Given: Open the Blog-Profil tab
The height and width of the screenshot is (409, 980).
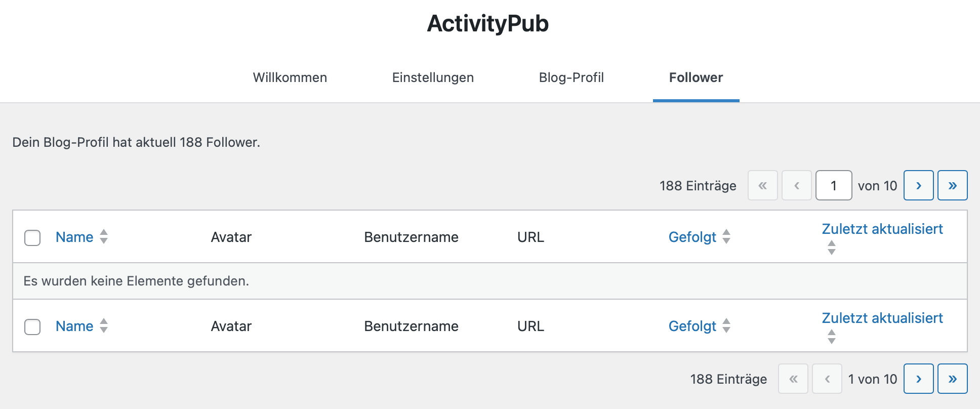Looking at the screenshot, I should (x=571, y=77).
